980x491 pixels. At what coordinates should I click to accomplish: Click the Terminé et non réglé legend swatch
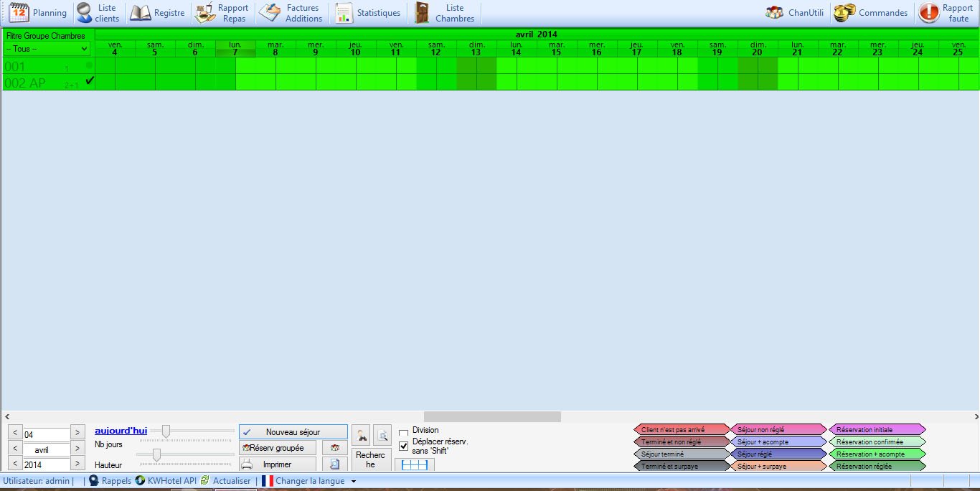682,442
